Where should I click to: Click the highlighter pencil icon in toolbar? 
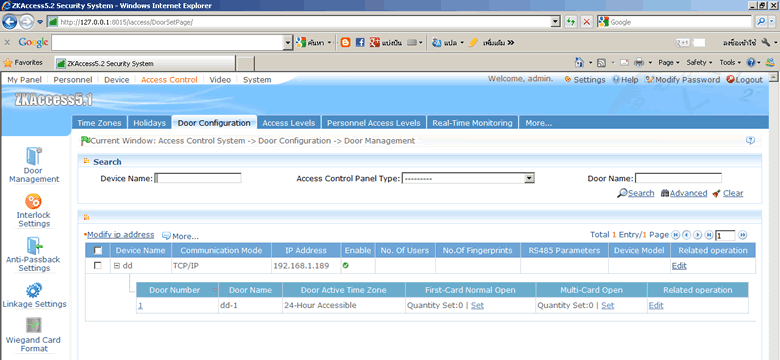(473, 43)
